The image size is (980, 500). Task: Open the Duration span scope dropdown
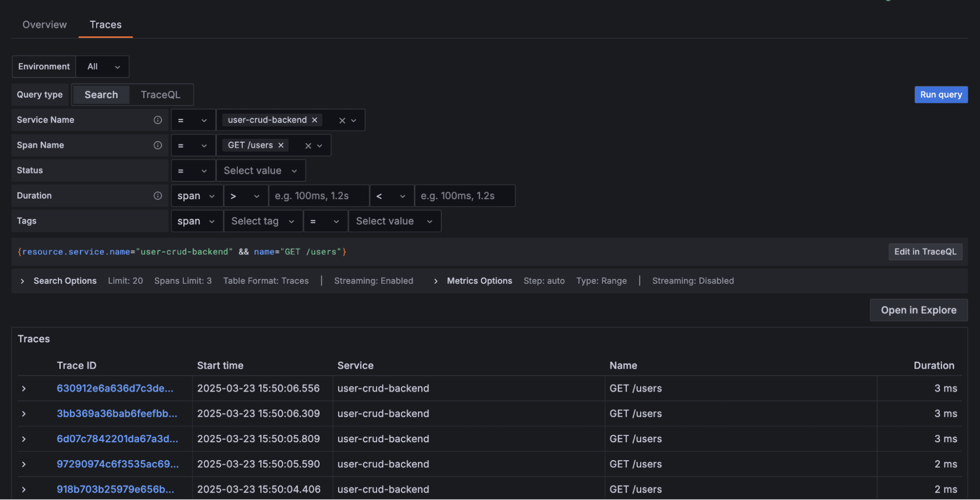196,196
